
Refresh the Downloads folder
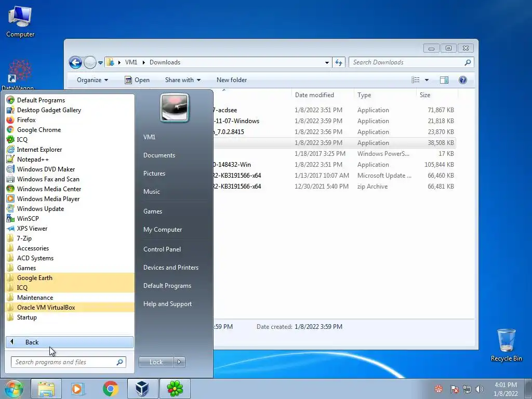339,62
